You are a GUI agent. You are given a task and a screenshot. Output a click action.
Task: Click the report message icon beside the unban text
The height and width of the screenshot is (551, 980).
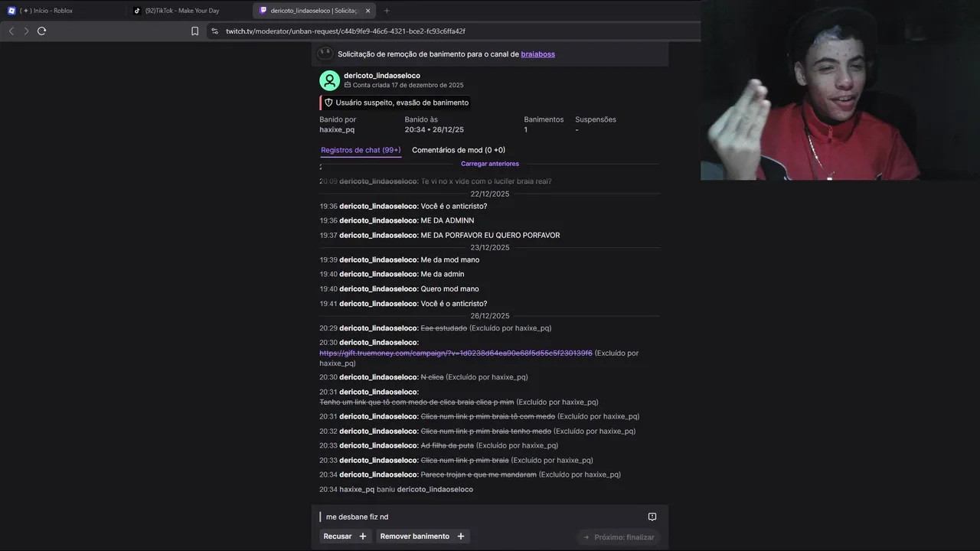pos(652,517)
